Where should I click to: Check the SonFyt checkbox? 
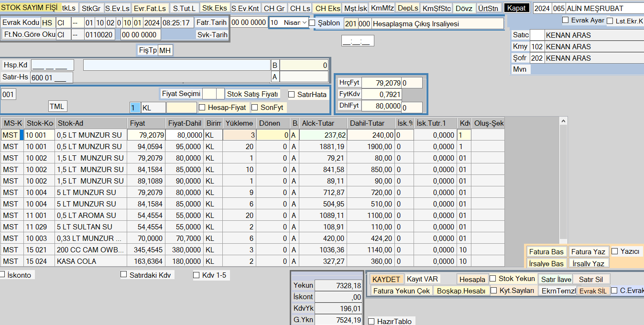coord(255,107)
